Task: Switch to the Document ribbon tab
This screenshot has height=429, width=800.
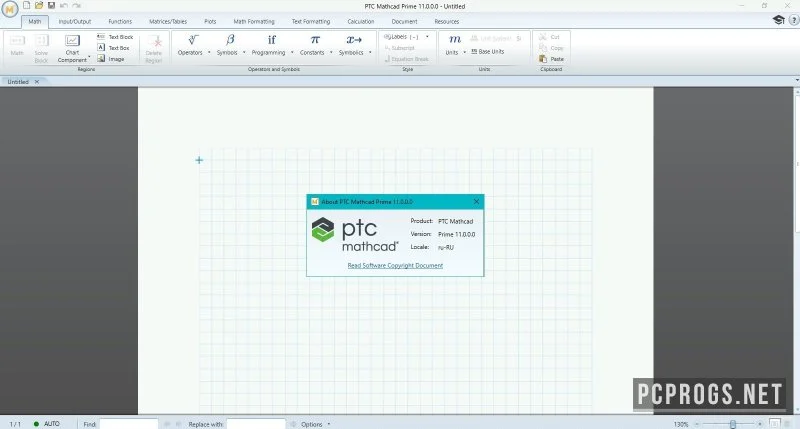Action: coord(404,21)
